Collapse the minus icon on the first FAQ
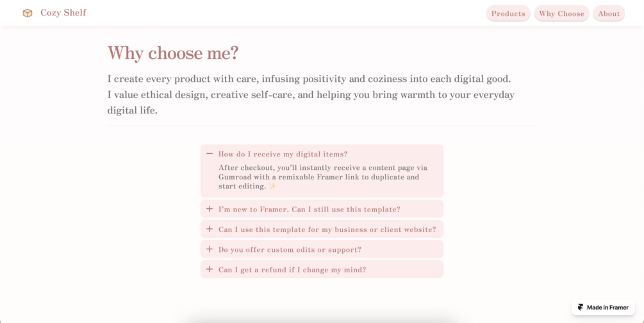This screenshot has width=644, height=323. (x=210, y=154)
